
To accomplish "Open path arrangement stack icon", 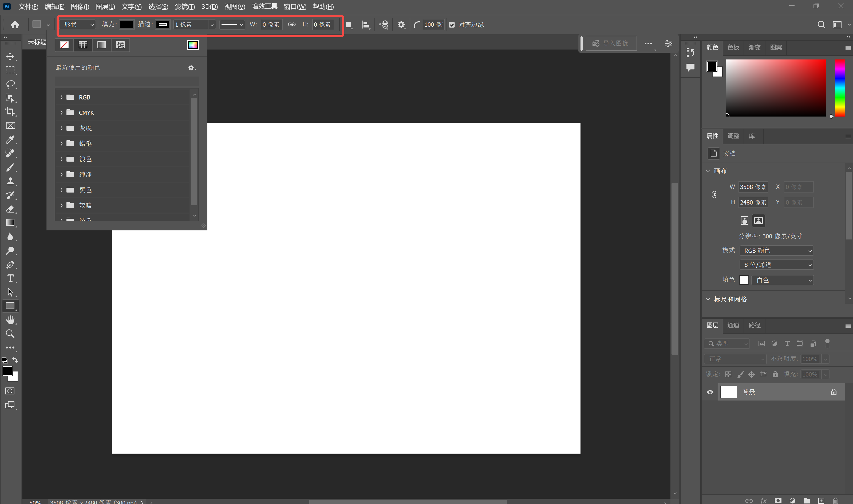I will 384,25.
